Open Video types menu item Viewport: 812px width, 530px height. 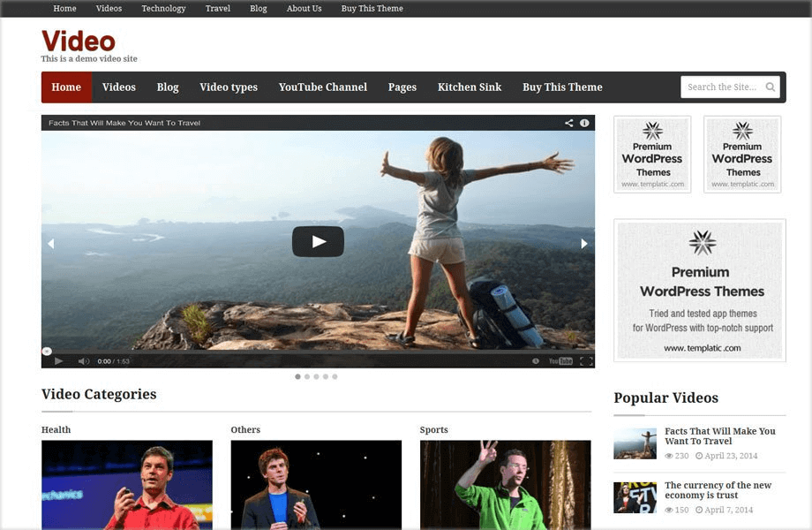[x=229, y=87]
